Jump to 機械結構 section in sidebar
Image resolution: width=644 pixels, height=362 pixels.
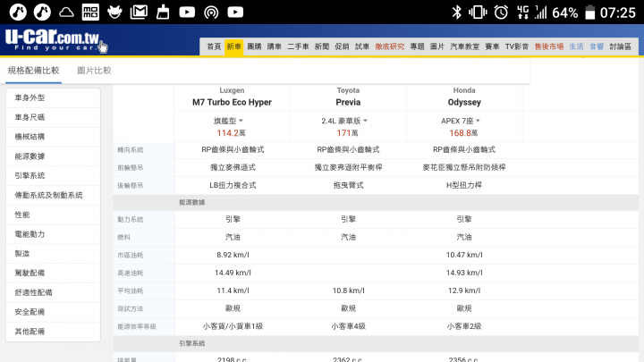click(53, 137)
